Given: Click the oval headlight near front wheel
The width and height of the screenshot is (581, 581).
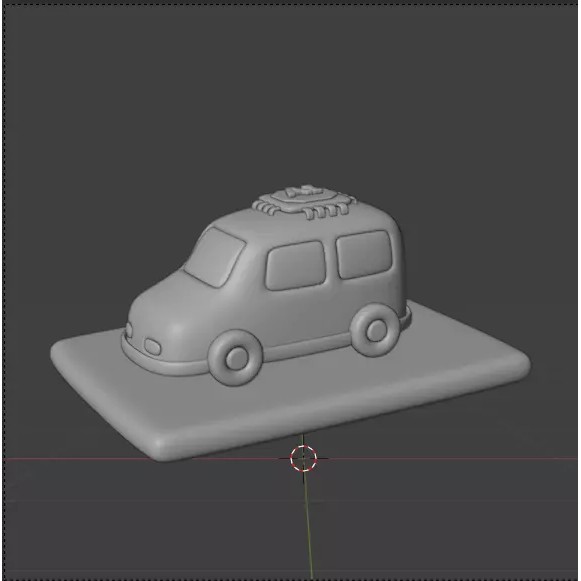Looking at the screenshot, I should click(x=152, y=346).
